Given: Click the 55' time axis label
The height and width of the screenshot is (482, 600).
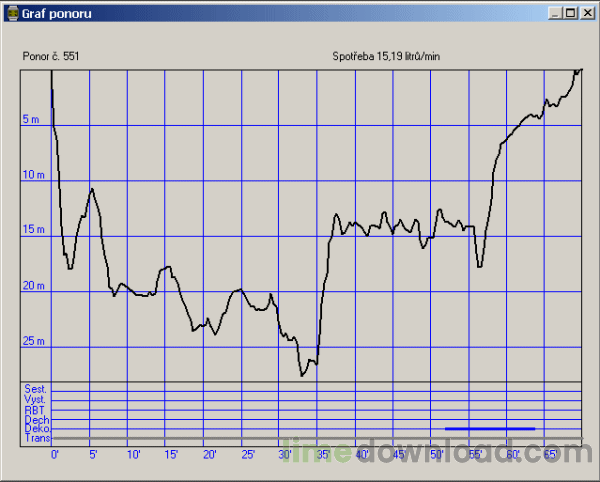Looking at the screenshot, I should pos(475,454).
